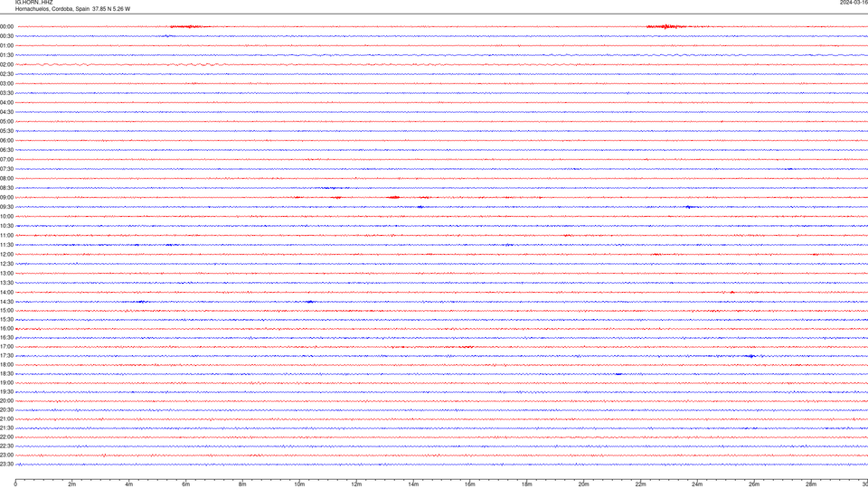Select the 20:00 trace time label

tap(6, 401)
